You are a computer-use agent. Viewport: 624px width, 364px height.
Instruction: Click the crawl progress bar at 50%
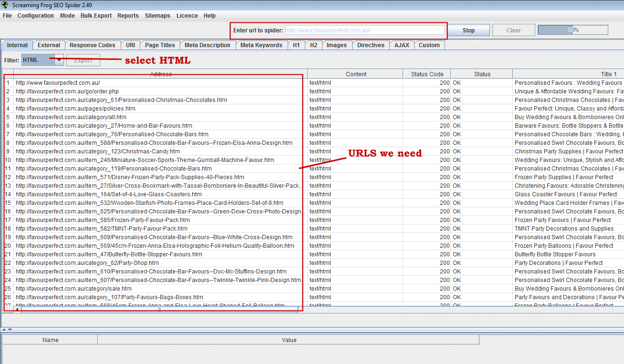573,30
